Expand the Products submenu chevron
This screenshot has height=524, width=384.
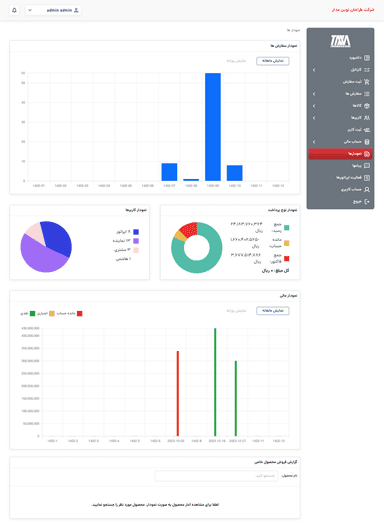[314, 106]
